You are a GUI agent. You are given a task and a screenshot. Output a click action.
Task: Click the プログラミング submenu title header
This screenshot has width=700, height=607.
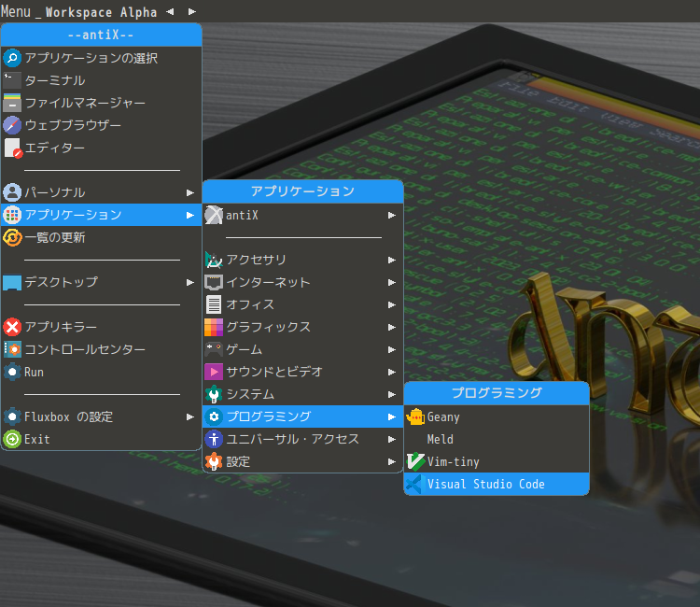pyautogui.click(x=497, y=393)
